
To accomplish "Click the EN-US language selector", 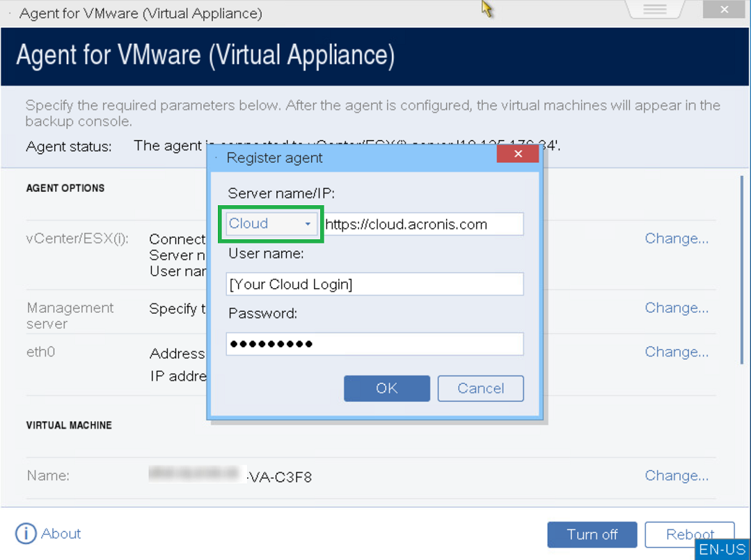I will click(x=722, y=550).
